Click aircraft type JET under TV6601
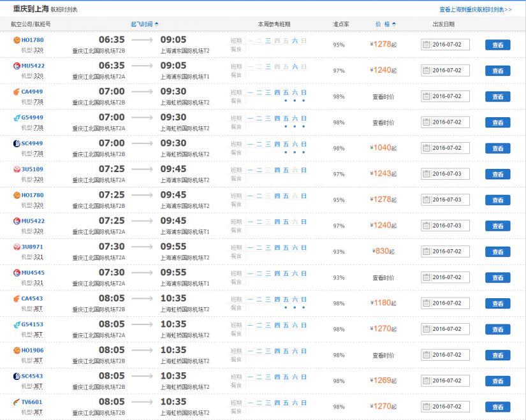 (38, 412)
